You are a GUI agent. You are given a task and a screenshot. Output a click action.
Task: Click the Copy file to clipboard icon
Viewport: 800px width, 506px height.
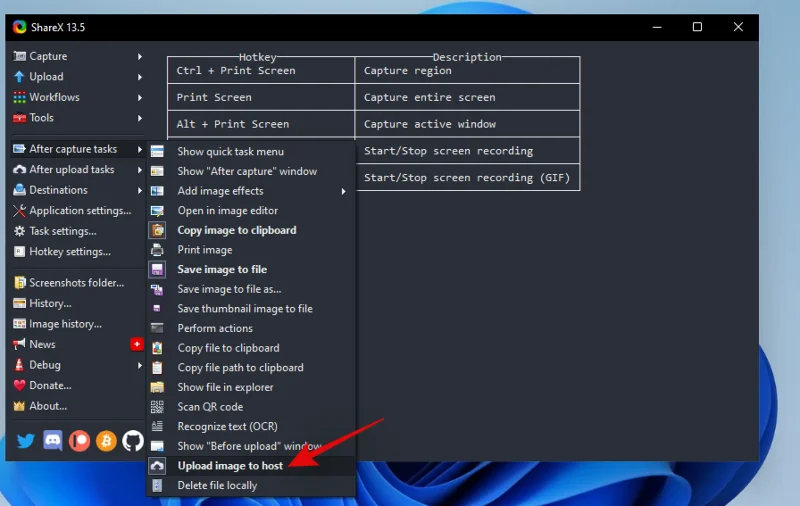(x=157, y=348)
